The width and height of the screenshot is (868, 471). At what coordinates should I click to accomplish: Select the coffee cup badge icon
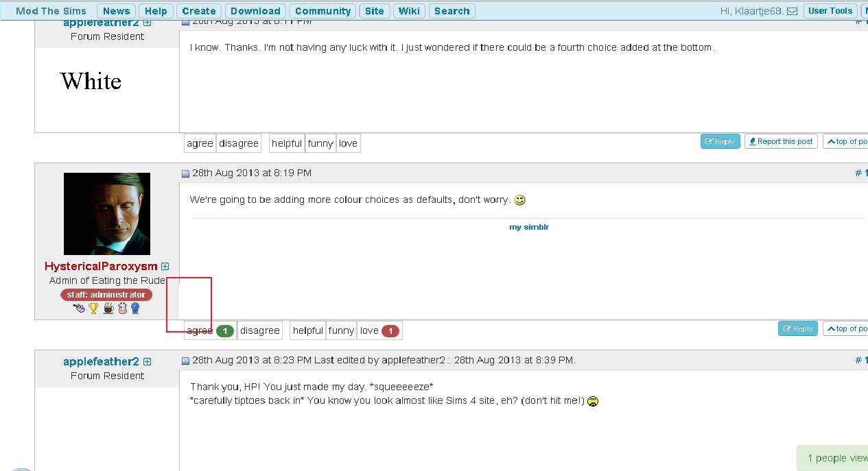coord(108,308)
